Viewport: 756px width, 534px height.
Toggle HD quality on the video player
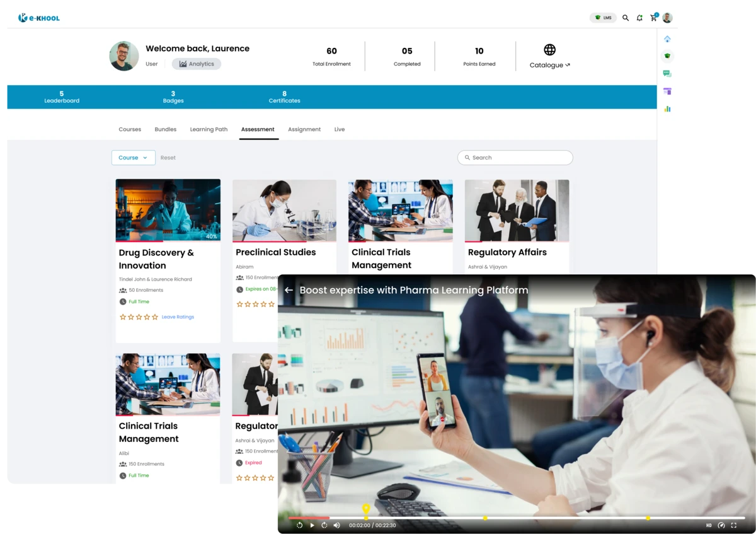709,525
